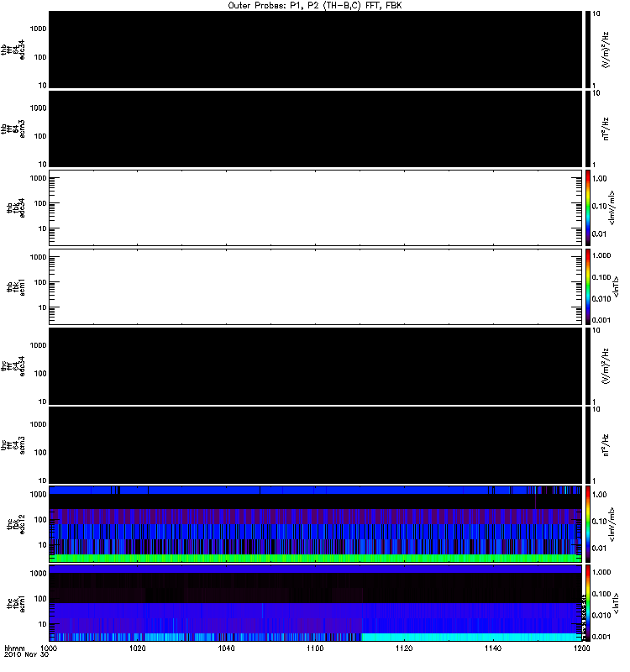Click the (V/m)²/Hz unit label of thb edc34 panel

tap(605, 50)
